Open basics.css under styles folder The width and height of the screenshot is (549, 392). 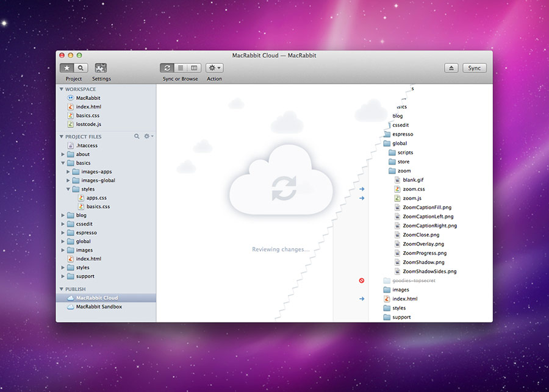tap(106, 207)
